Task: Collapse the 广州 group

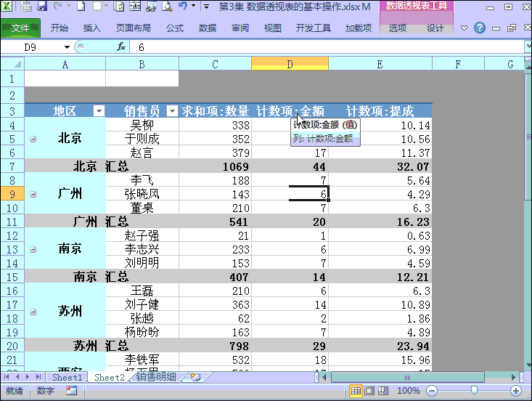Action: click(x=33, y=194)
